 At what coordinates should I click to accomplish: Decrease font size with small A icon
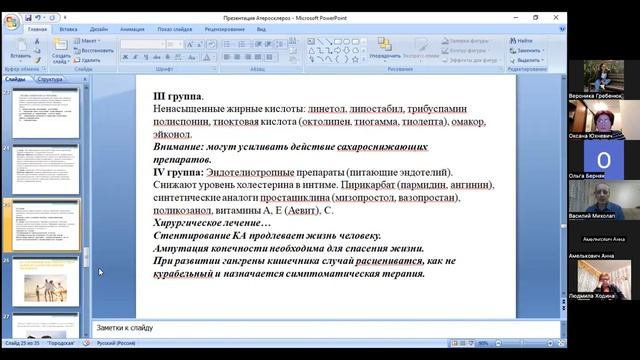[x=200, y=44]
